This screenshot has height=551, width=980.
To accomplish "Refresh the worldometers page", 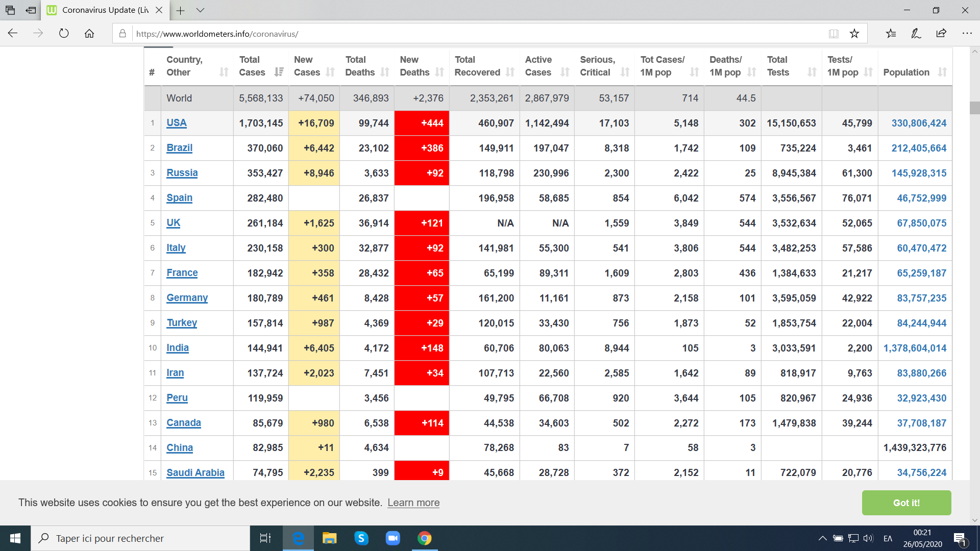I will tap(64, 34).
